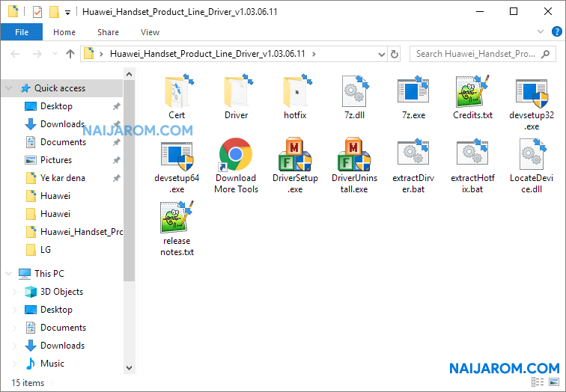Click the navigation pane scrollbar thumb

pyautogui.click(x=130, y=181)
